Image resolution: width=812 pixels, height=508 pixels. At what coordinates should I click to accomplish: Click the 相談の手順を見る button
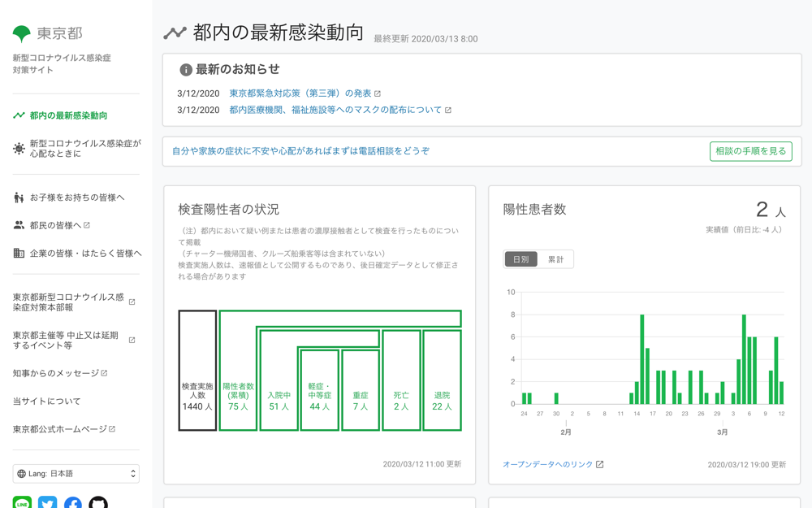coord(750,151)
